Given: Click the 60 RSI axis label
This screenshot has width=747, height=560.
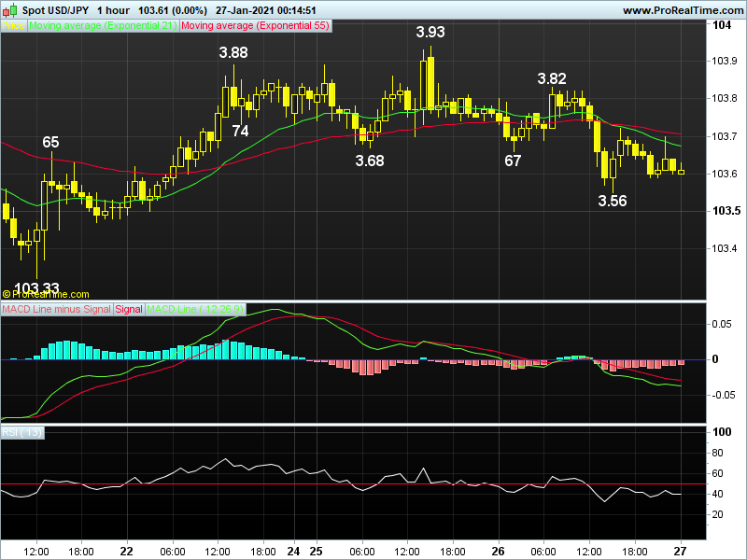Looking at the screenshot, I should (717, 473).
